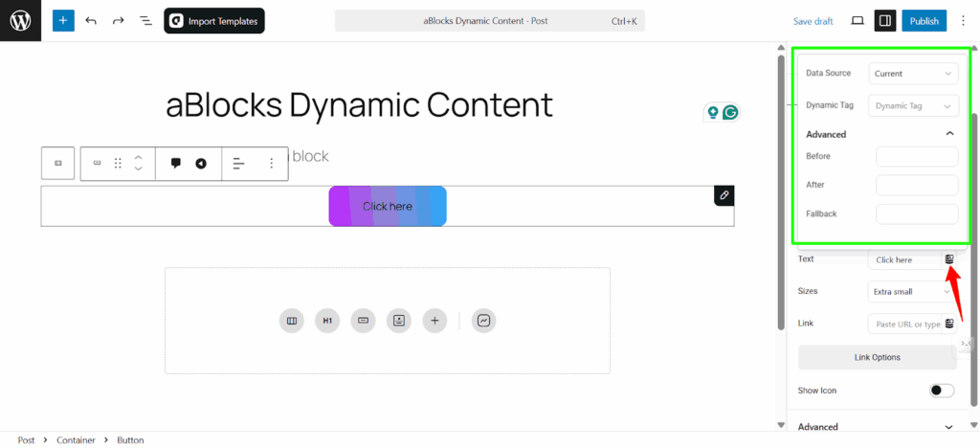This screenshot has height=448, width=980.
Task: Click the block drag handle dots
Action: coord(118,163)
